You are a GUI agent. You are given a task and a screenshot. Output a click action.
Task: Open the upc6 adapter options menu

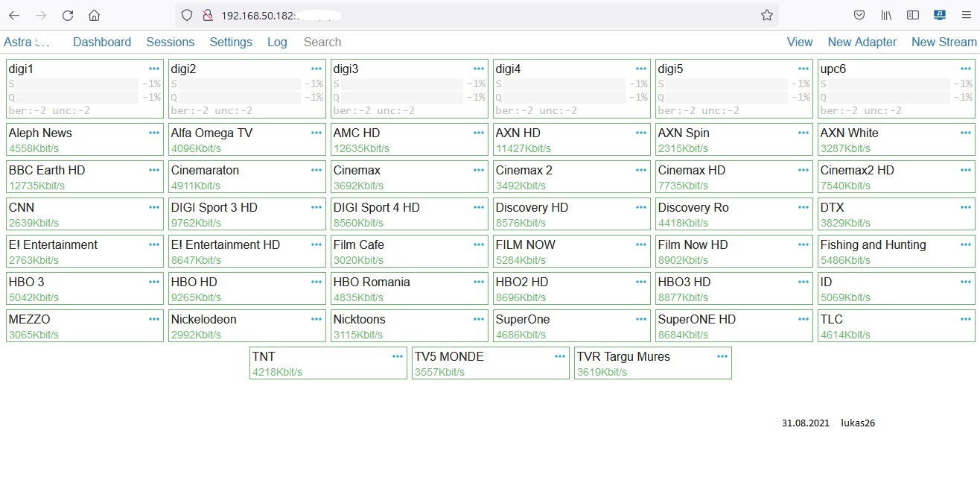coord(966,69)
